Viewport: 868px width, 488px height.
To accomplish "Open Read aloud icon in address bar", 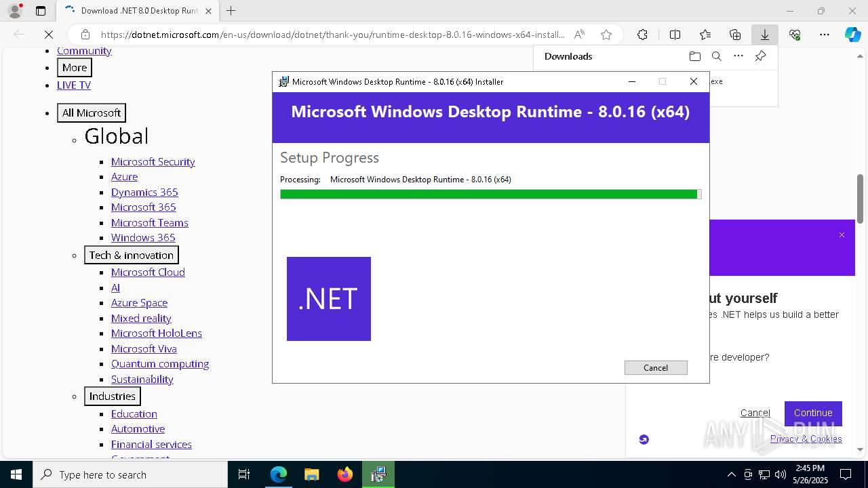I will click(x=579, y=35).
